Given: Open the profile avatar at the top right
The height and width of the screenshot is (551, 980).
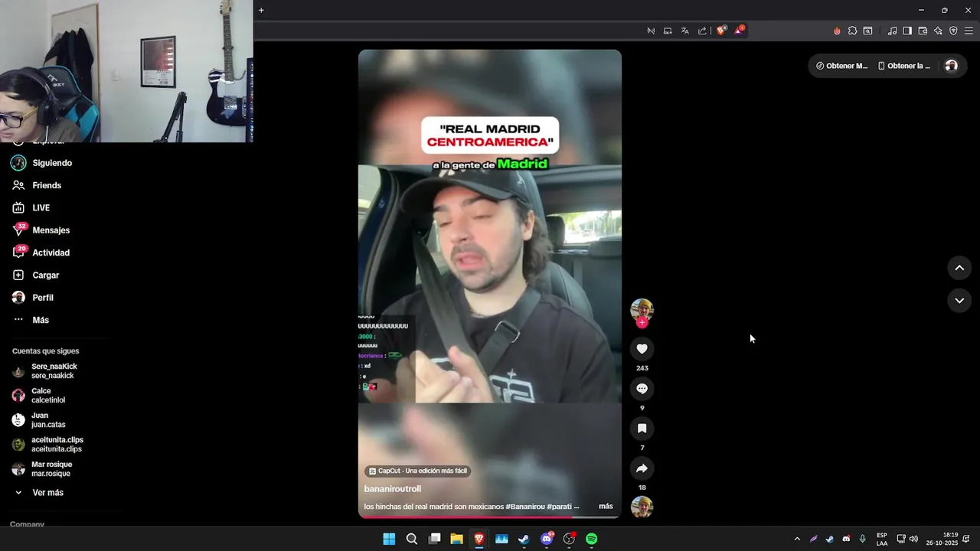Looking at the screenshot, I should [x=951, y=66].
